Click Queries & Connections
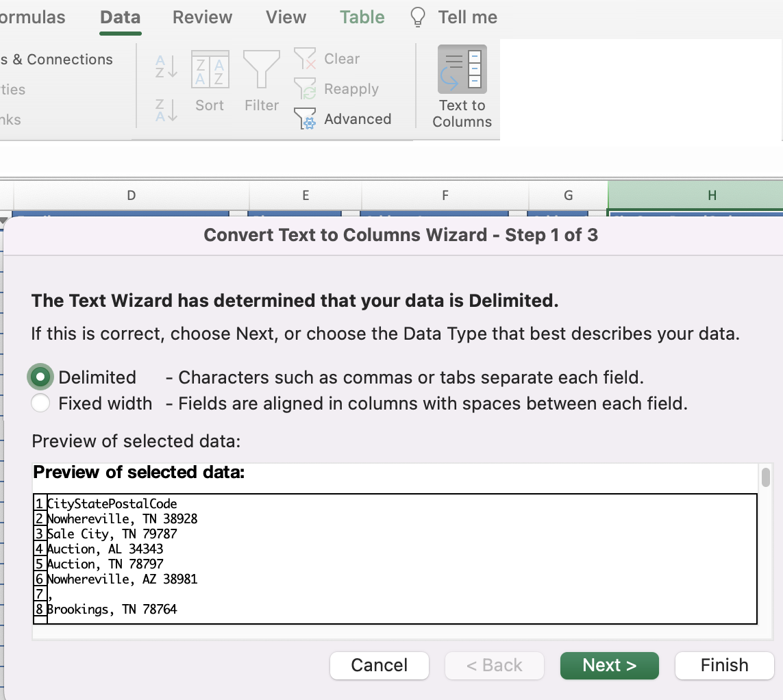Screen dimensions: 783x700 tap(56, 60)
